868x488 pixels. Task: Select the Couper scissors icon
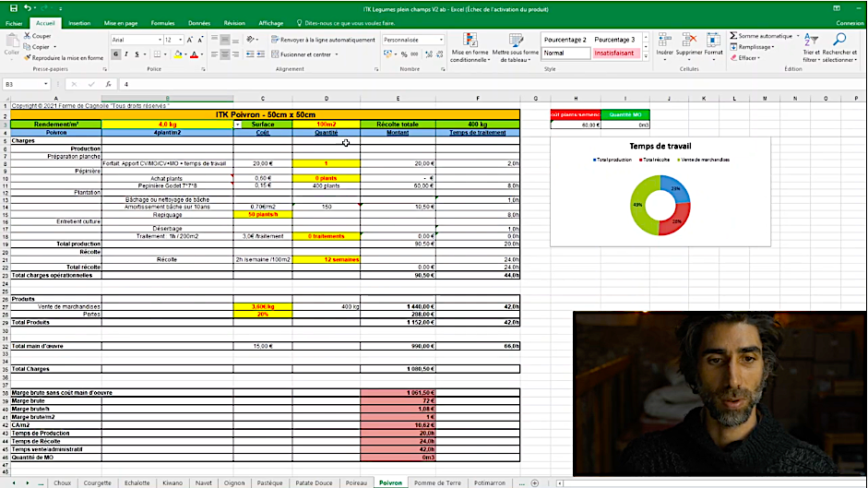point(26,36)
